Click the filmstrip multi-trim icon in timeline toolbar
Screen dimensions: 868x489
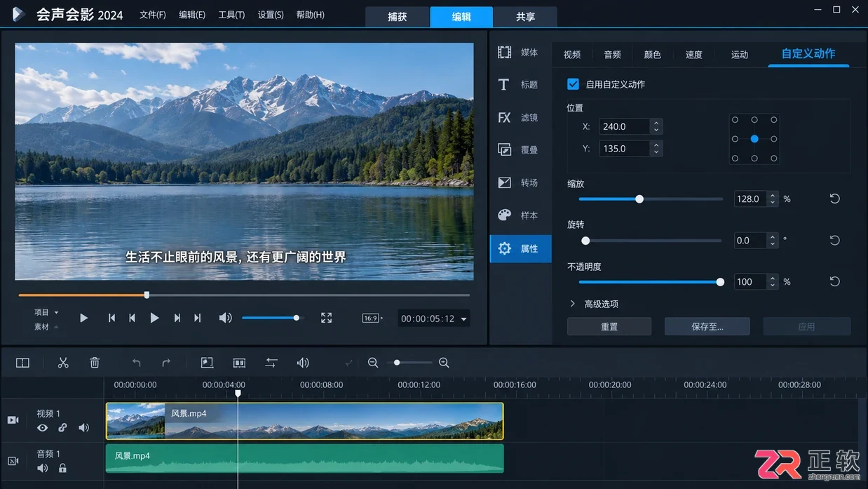(x=239, y=363)
